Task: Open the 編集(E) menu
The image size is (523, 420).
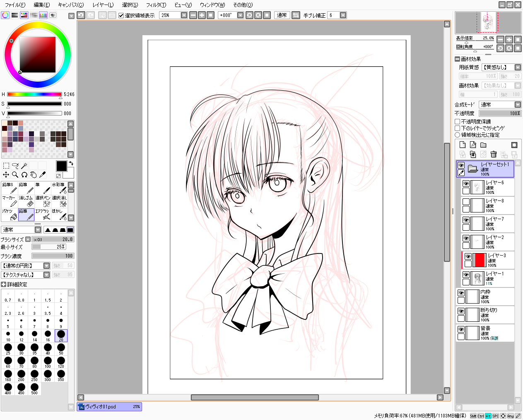Action: point(41,5)
